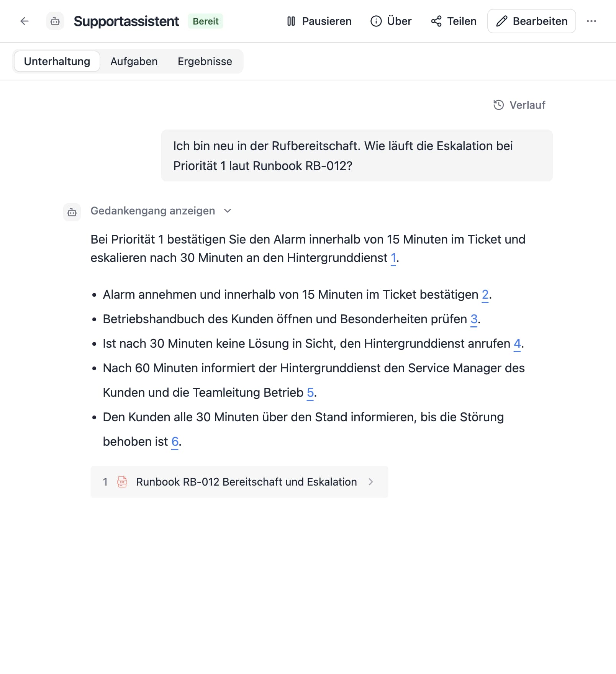The image size is (616, 674).
Task: Click the share icon beside Teilen
Action: tap(436, 21)
